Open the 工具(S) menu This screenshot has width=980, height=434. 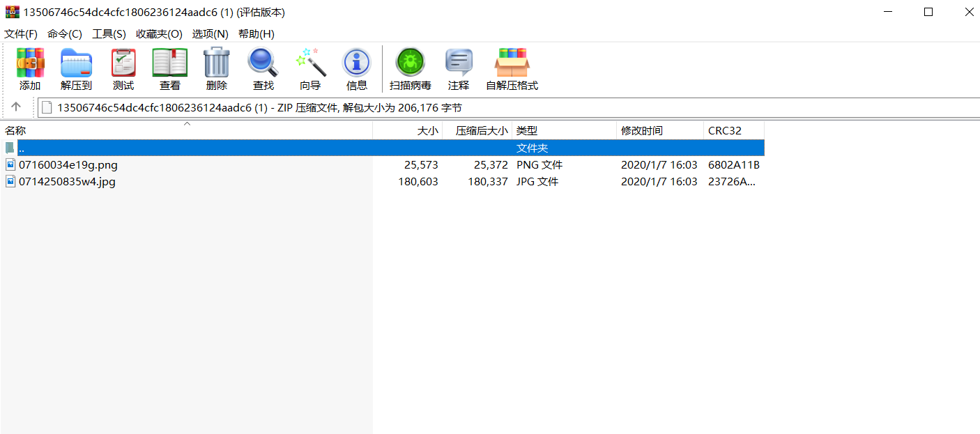[109, 33]
